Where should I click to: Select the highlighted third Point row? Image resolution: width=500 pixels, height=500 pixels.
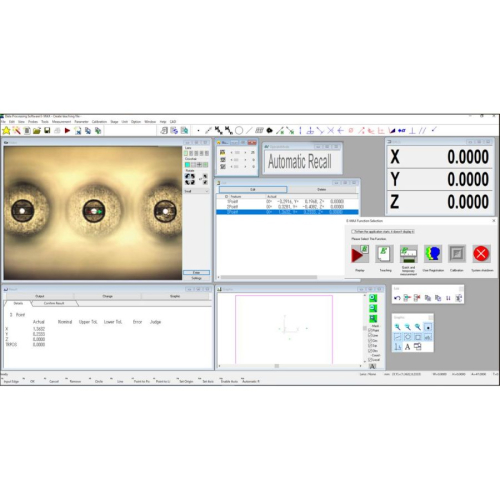click(x=287, y=212)
